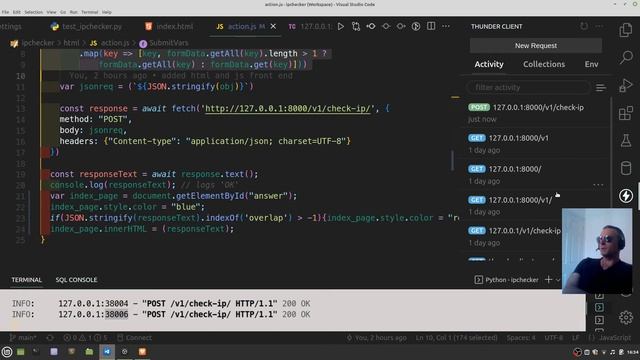Open the Terminal menu
Image resolution: width=640 pixels, height=360 pixels.
89,12
